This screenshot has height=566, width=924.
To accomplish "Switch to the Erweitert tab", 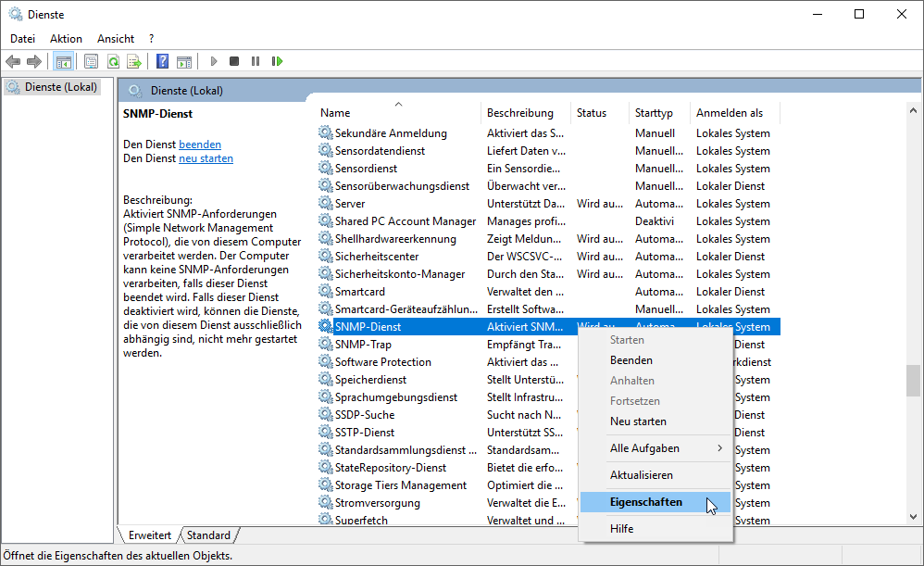I will click(x=150, y=535).
